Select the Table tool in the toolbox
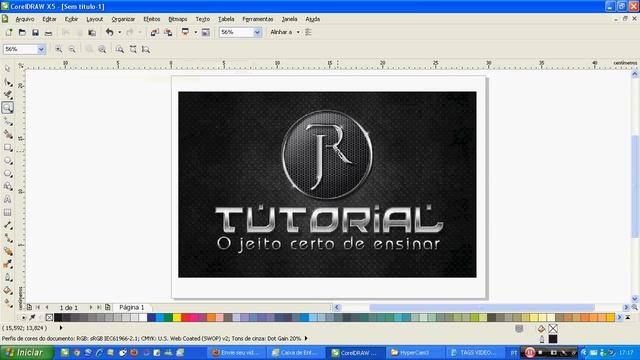 7,213
